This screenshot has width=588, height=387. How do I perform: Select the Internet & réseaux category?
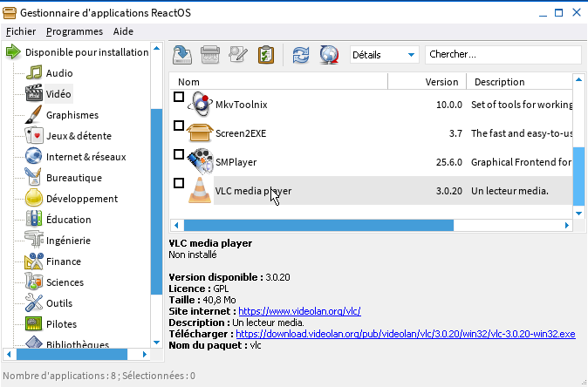85,157
